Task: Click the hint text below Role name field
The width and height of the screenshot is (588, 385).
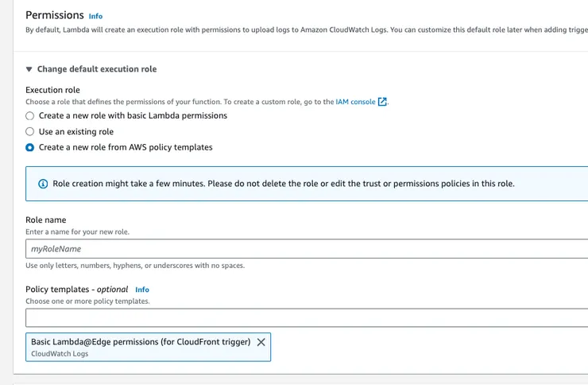Action: pyautogui.click(x=135, y=266)
